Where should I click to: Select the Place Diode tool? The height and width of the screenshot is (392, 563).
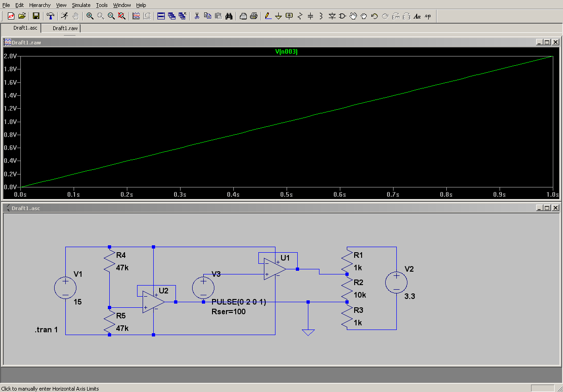(x=332, y=16)
